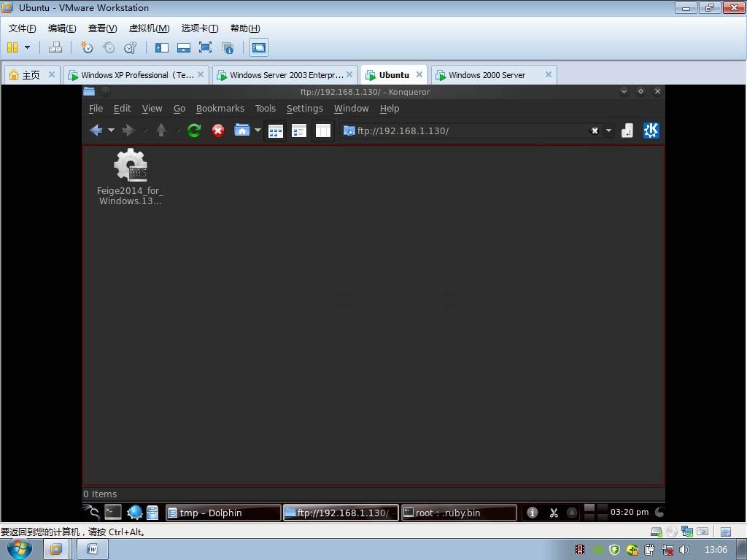This screenshot has height=560, width=747.
Task: Click the info notification icon in KDE tray
Action: (532, 513)
